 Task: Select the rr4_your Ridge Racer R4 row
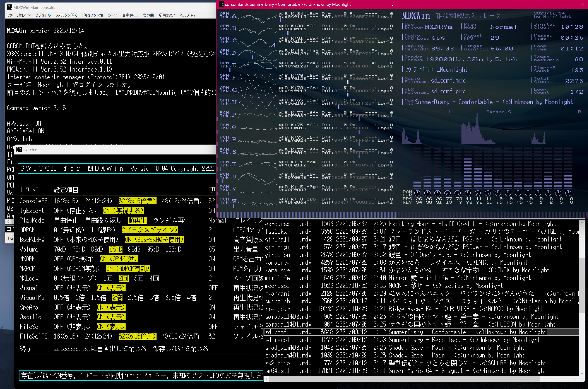421,309
